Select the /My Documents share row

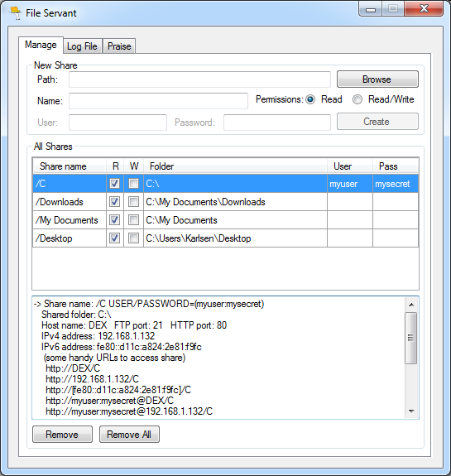[x=225, y=220]
